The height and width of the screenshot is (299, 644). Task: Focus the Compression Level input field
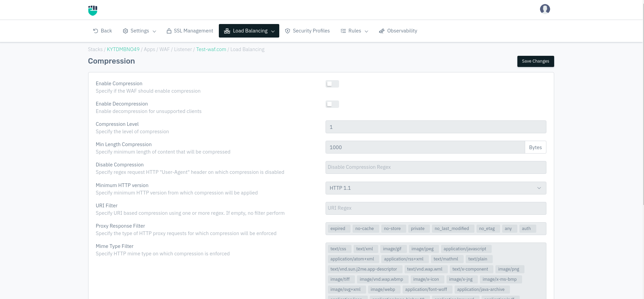coord(436,127)
